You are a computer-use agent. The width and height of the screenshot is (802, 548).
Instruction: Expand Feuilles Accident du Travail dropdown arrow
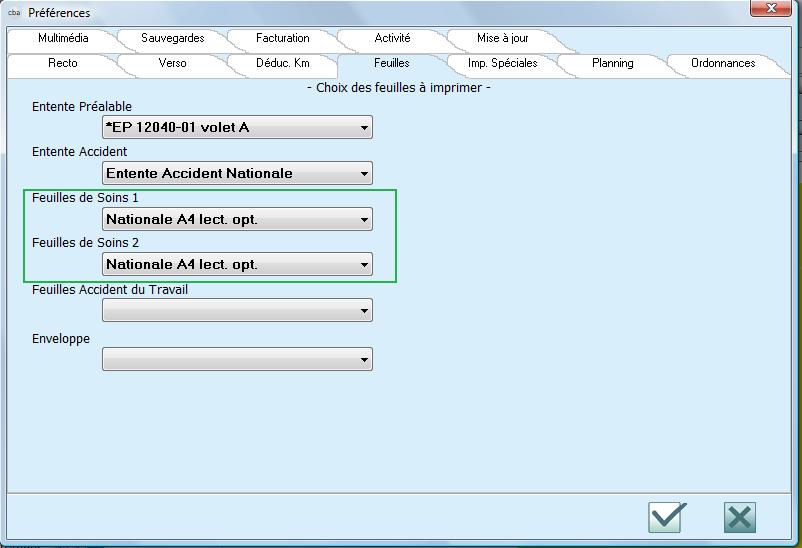coord(364,311)
